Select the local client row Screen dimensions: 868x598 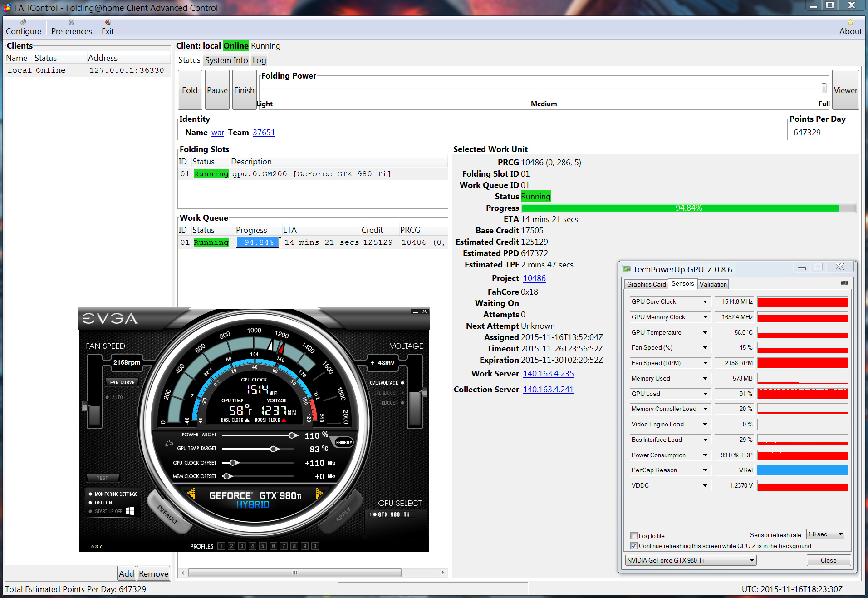[88, 70]
